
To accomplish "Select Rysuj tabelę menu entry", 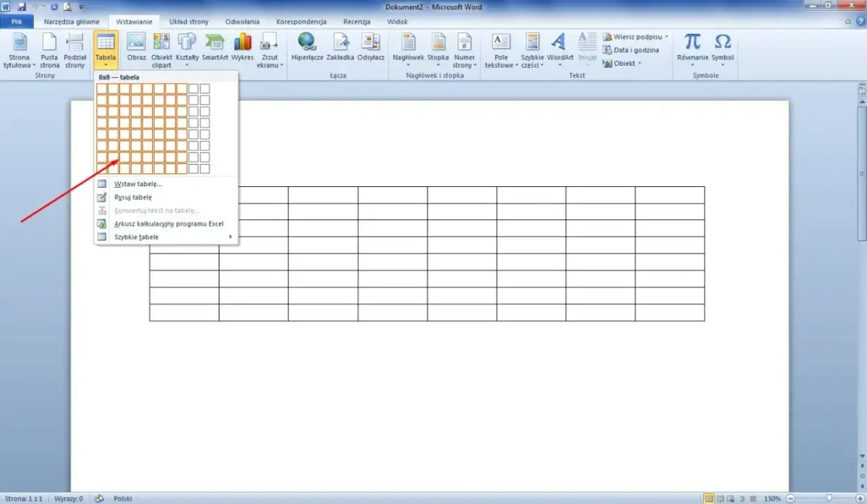I will pos(133,197).
